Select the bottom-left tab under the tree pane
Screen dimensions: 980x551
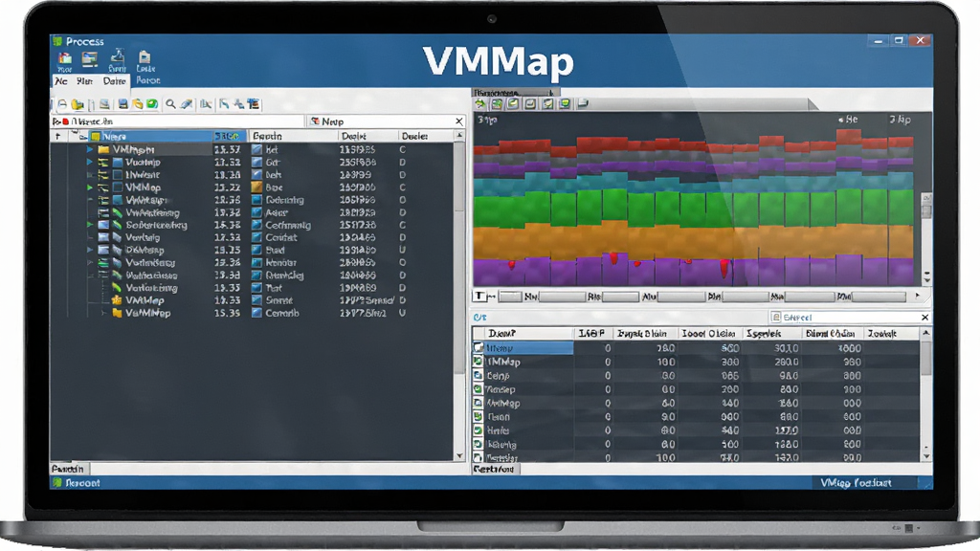(x=69, y=469)
